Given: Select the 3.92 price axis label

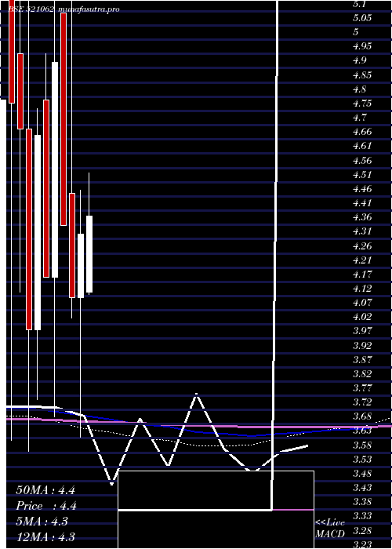Looking at the screenshot, I should pyautogui.click(x=362, y=346).
